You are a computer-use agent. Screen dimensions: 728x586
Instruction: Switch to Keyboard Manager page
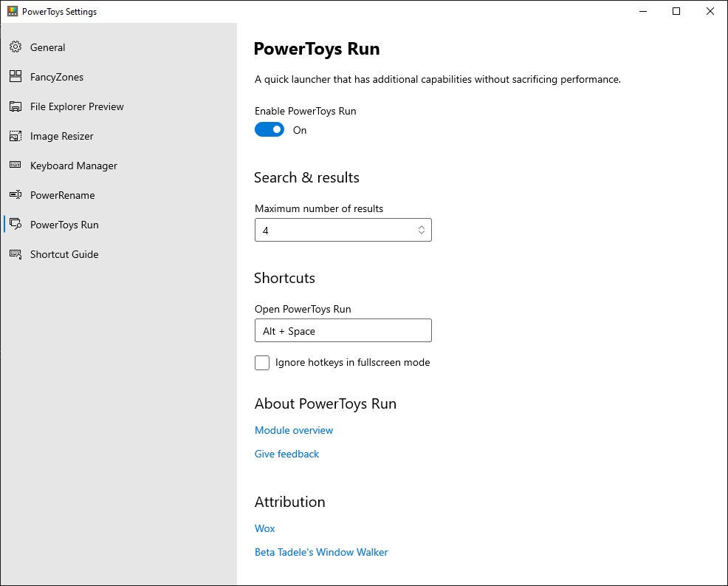(x=118, y=166)
